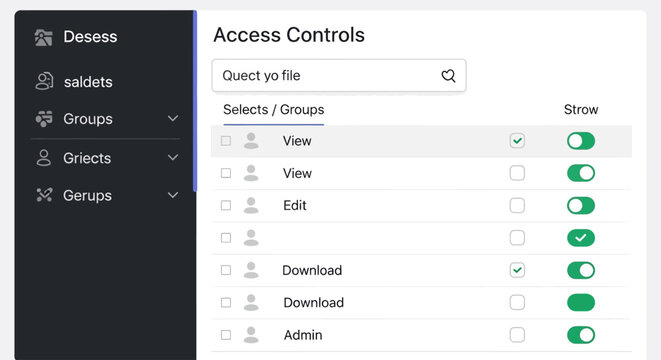This screenshot has height=360, width=661.
Task: Click the avatar icon in the Edit row
Action: coord(251,205)
